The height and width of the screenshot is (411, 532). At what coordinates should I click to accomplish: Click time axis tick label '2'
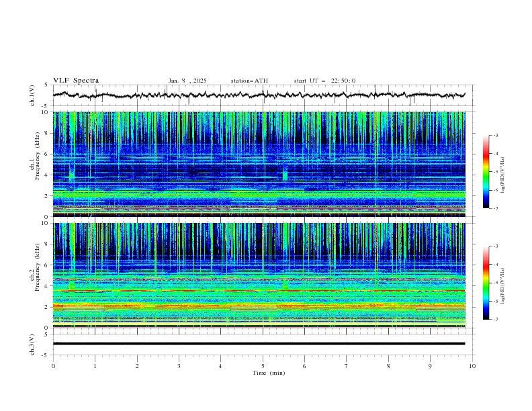click(137, 366)
